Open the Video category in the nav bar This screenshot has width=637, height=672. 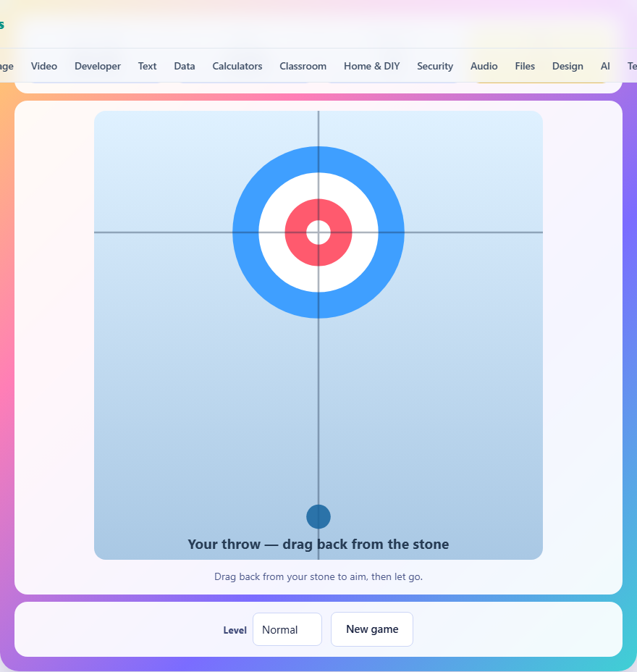point(43,66)
